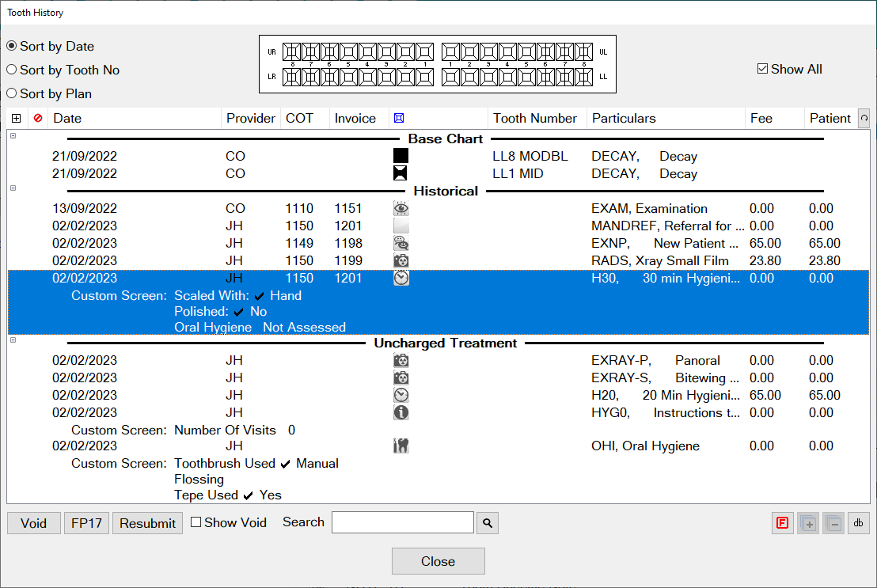Click the Resubmit button
This screenshot has height=588, width=877.
tap(148, 523)
